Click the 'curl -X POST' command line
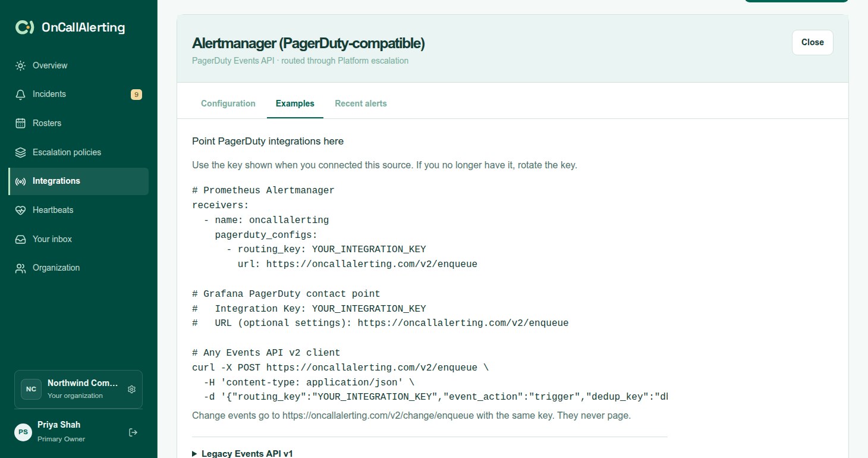The height and width of the screenshot is (458, 868). [340, 368]
